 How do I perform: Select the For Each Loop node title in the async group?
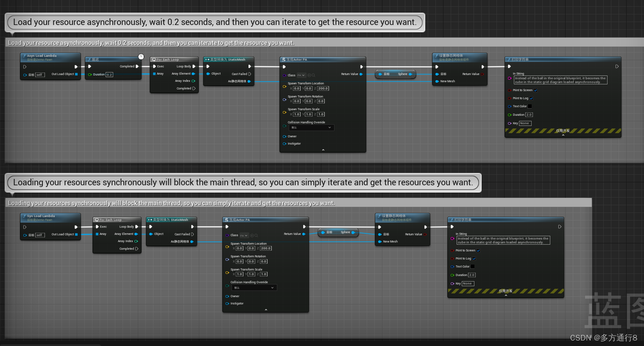coord(168,60)
